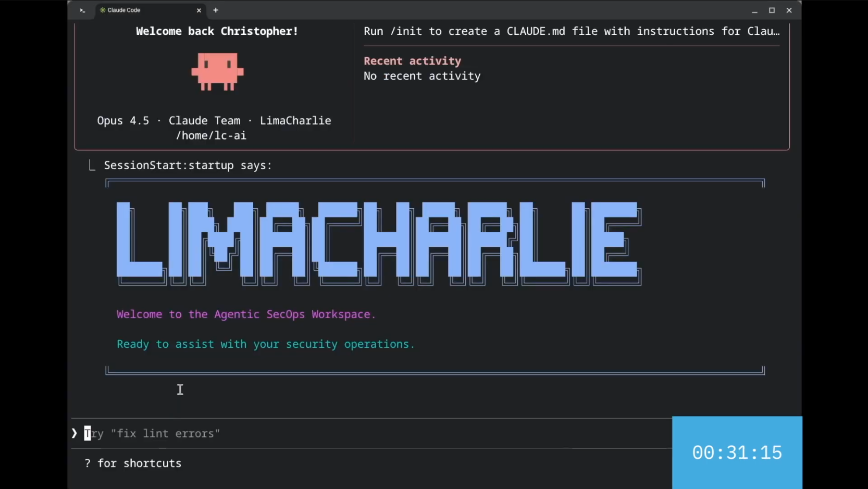This screenshot has width=868, height=489.
Task: Maximize the terminal window
Action: 772,10
